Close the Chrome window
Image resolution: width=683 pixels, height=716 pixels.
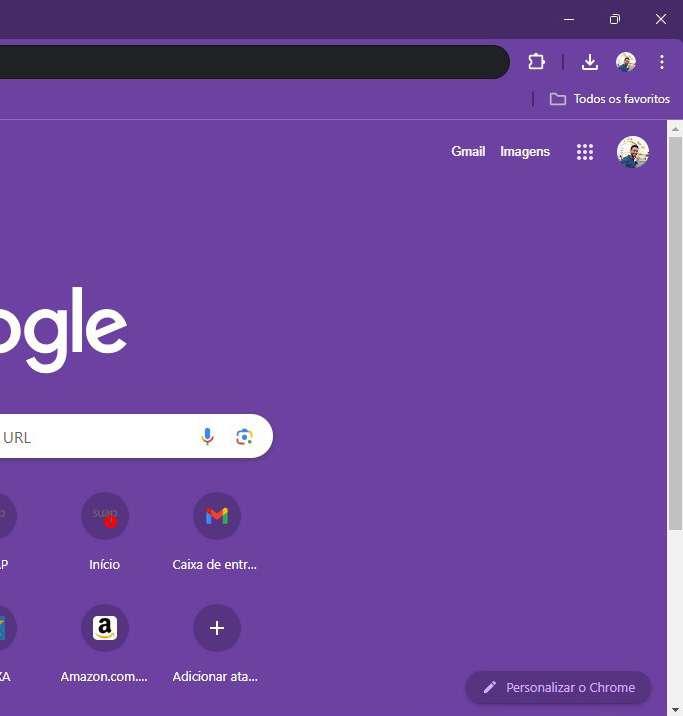point(661,19)
